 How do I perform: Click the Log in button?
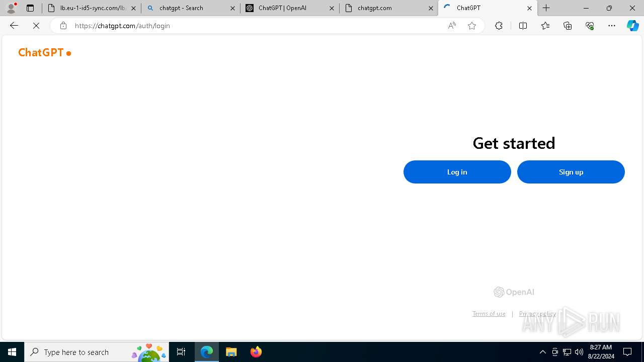click(457, 172)
